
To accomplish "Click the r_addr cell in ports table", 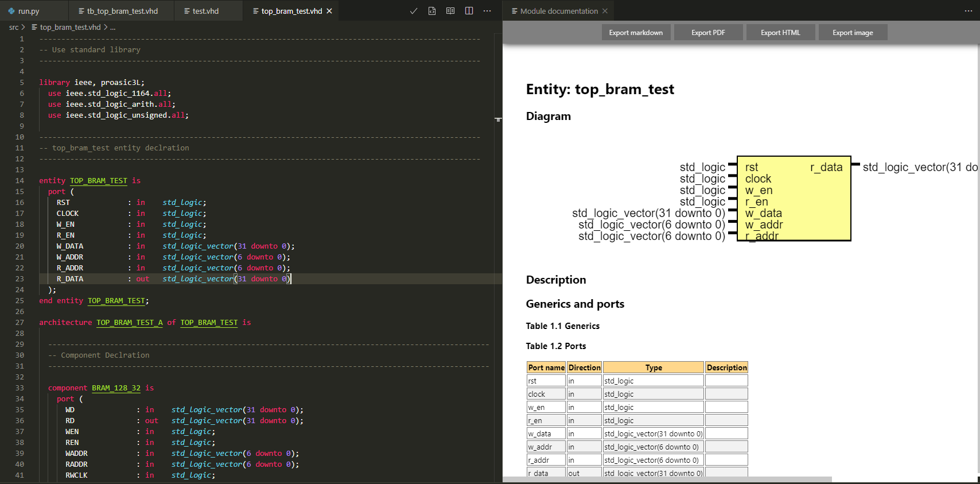I will click(546, 460).
